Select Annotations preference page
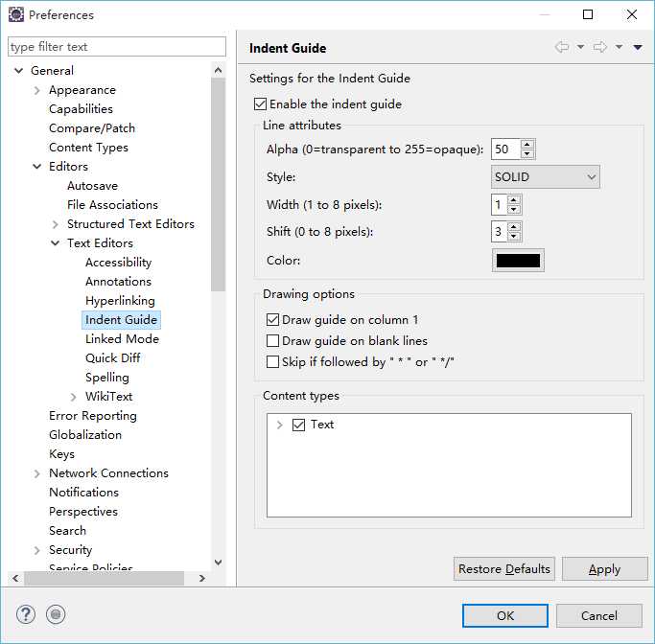655x644 pixels. (118, 282)
